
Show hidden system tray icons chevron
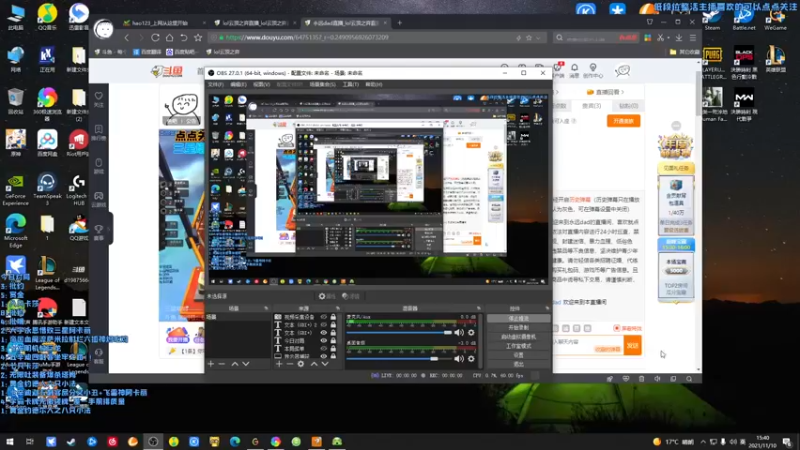pyautogui.click(x=703, y=442)
